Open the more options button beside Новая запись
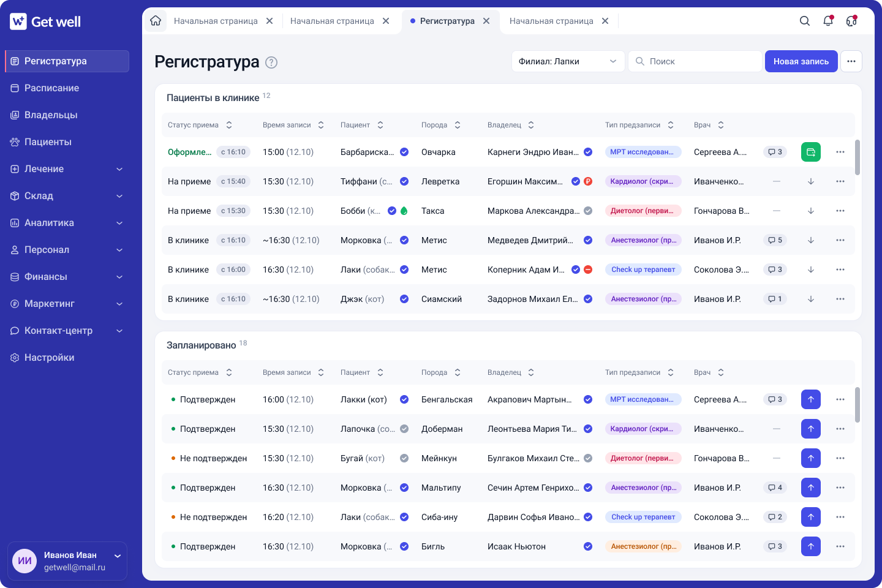The width and height of the screenshot is (882, 588). click(x=851, y=61)
